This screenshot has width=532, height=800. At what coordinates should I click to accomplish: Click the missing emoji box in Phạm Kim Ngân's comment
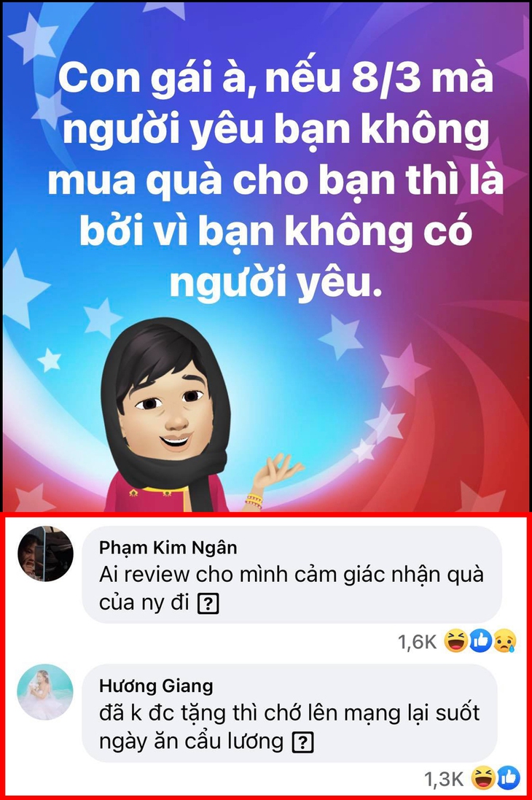(208, 604)
